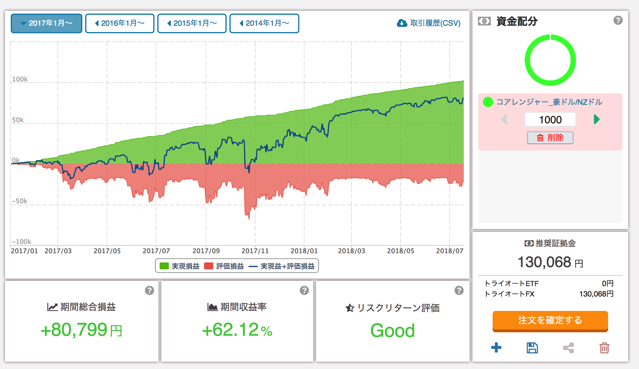639x369 pixels.
Task: Toggle 評価損益 red legend item
Action: click(224, 266)
